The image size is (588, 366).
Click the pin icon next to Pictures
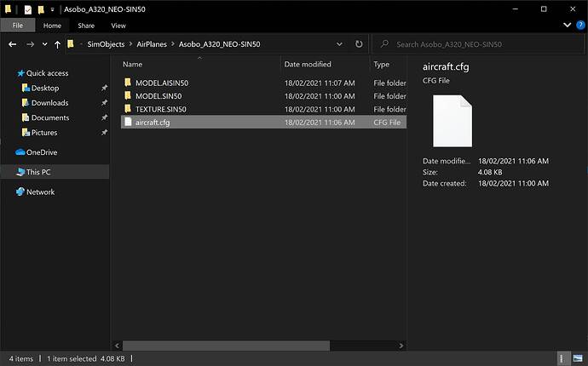(104, 132)
